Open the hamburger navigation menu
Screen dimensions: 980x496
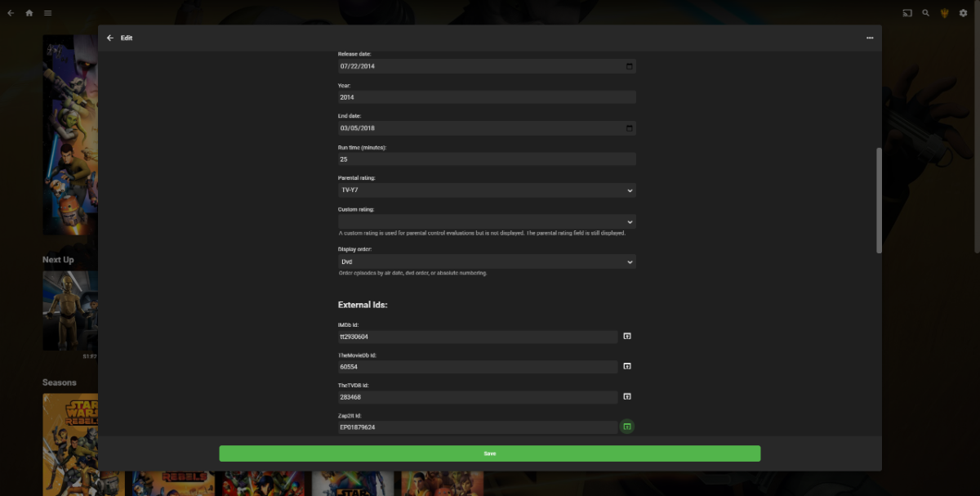coord(48,13)
